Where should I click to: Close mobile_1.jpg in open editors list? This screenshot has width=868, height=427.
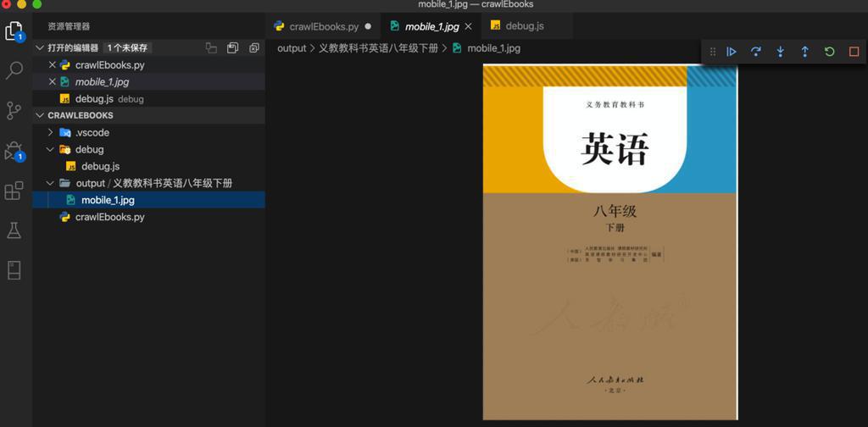53,82
